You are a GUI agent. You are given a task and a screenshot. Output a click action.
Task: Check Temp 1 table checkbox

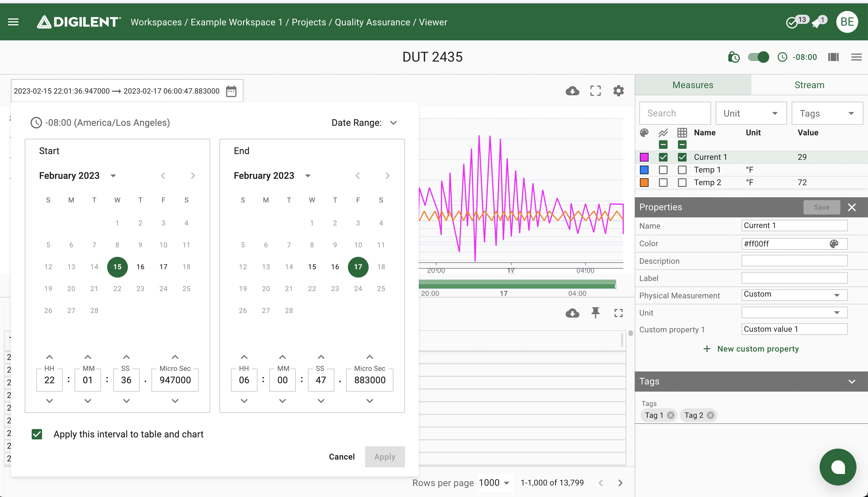coord(682,170)
